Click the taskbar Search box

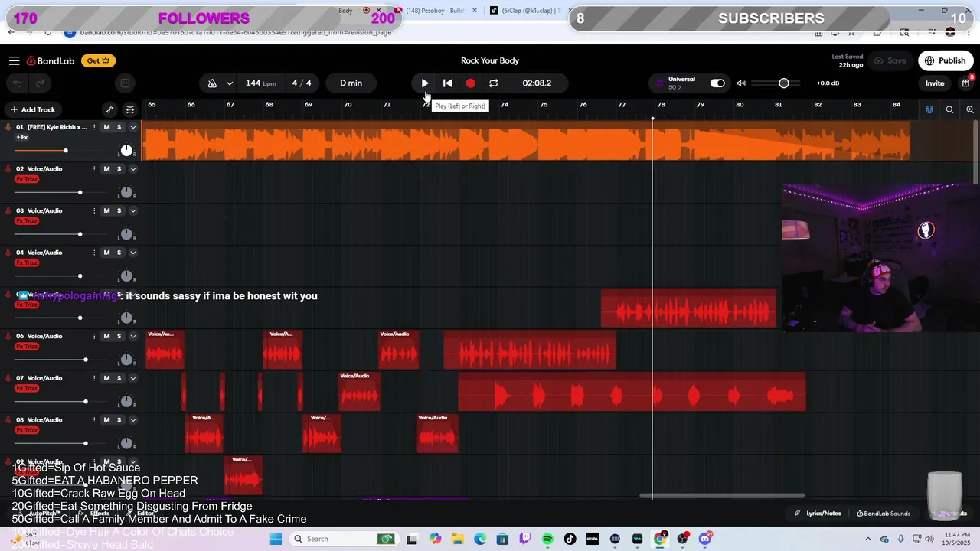345,539
